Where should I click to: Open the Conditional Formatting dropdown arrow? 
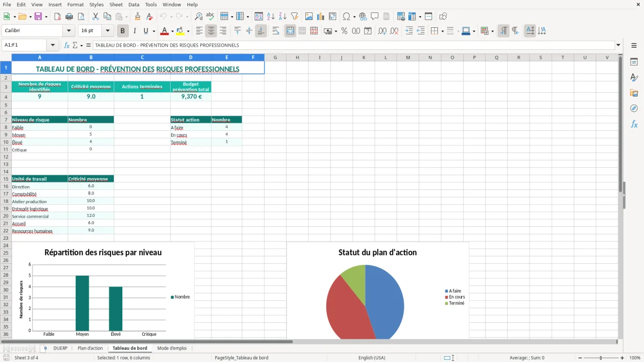coord(492,31)
